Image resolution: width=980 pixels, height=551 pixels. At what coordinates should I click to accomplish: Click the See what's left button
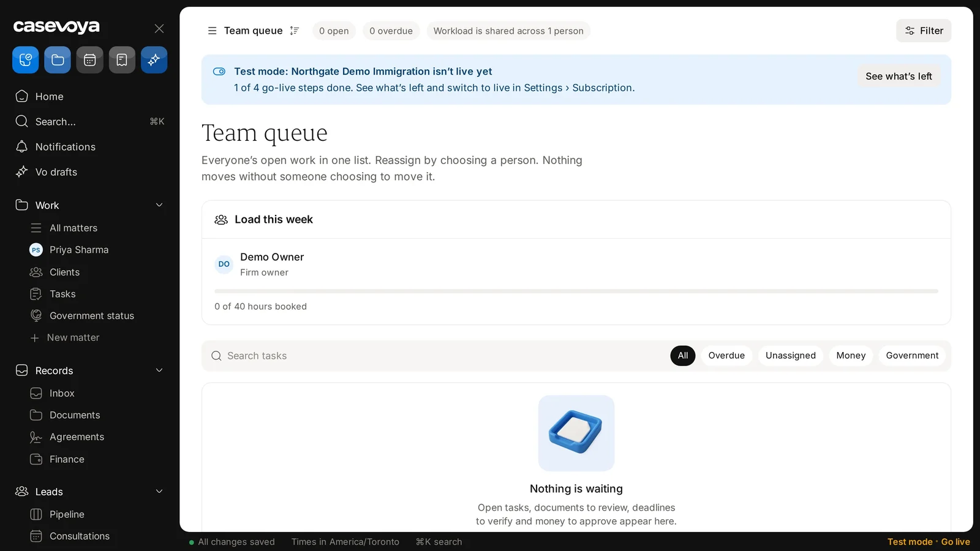point(899,77)
